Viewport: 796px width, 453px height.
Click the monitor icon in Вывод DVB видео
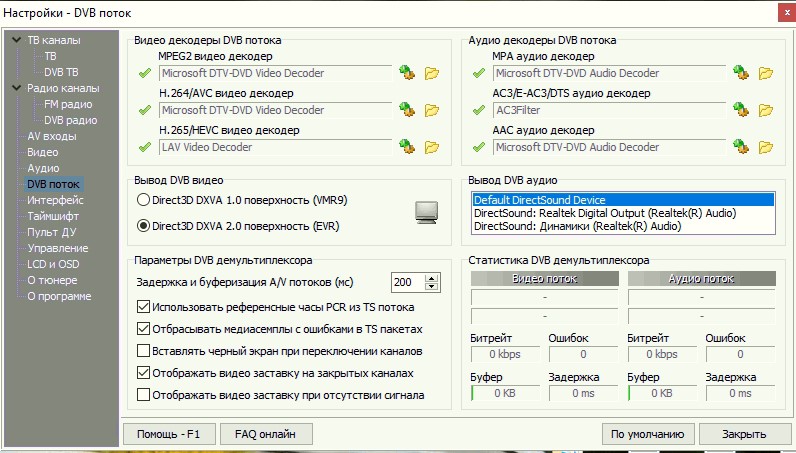(x=427, y=212)
